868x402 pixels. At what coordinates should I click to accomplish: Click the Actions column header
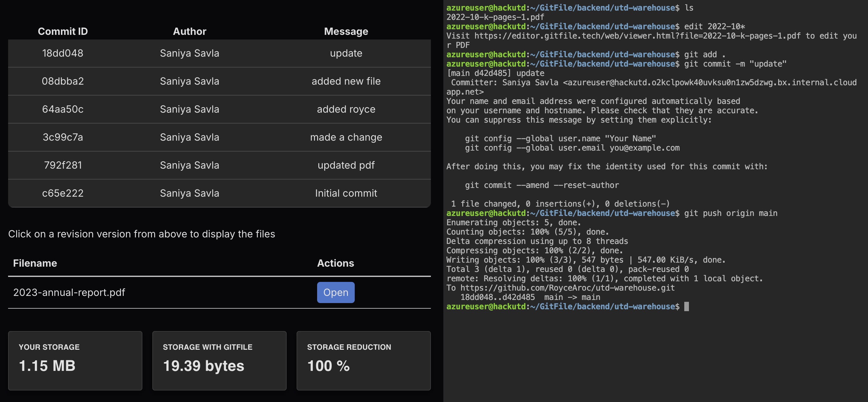tap(335, 263)
